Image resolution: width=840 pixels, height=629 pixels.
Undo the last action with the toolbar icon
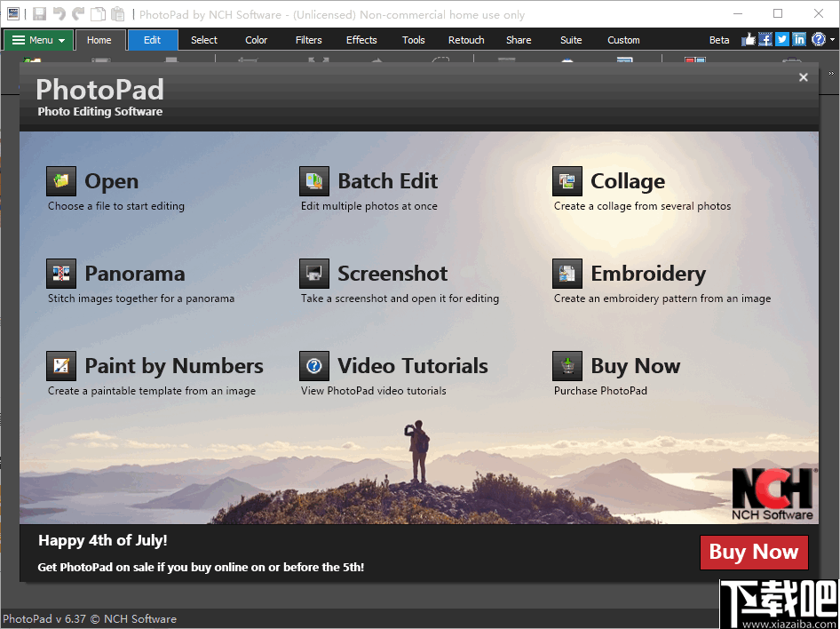pos(59,13)
